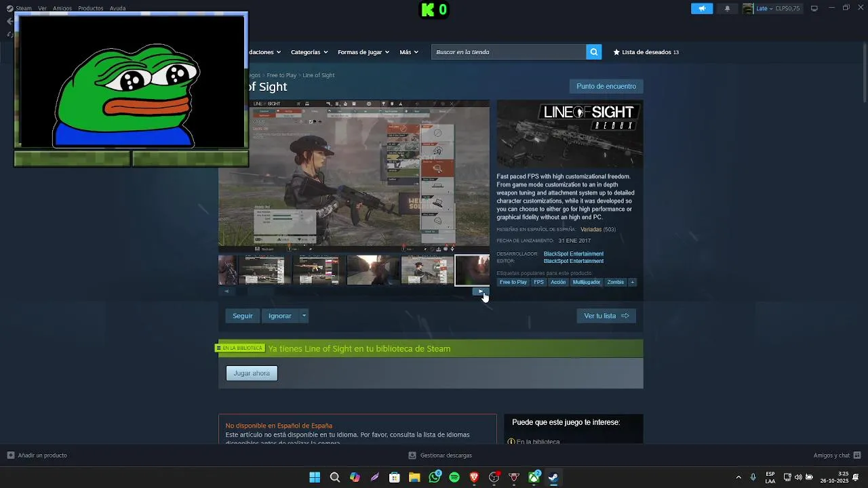Show hidden system tray icons
The width and height of the screenshot is (868, 488).
pos(738,477)
